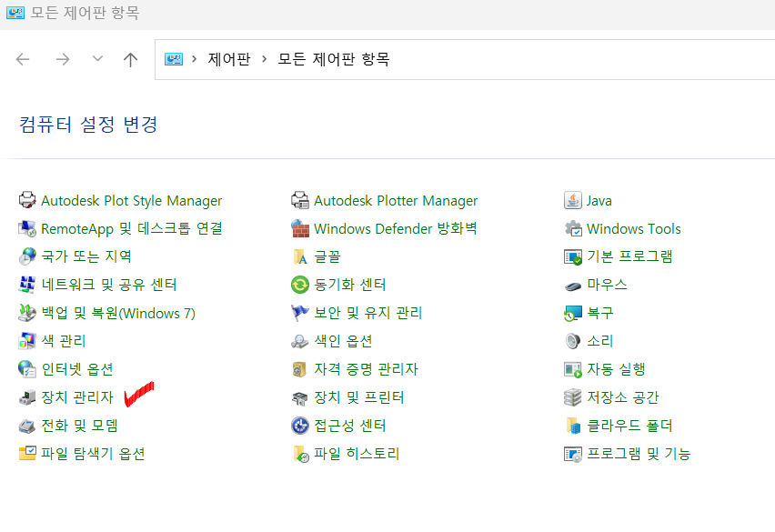Click the Autodesk Plotter Manager icon

pos(300,200)
